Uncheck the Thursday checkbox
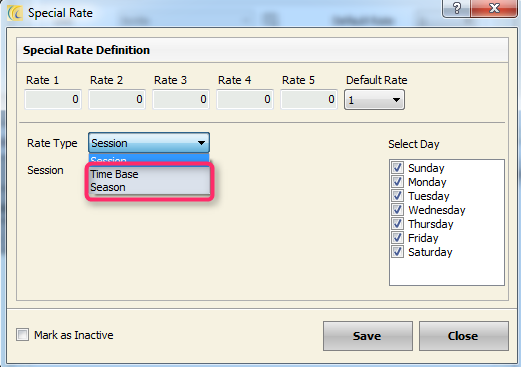 click(397, 223)
